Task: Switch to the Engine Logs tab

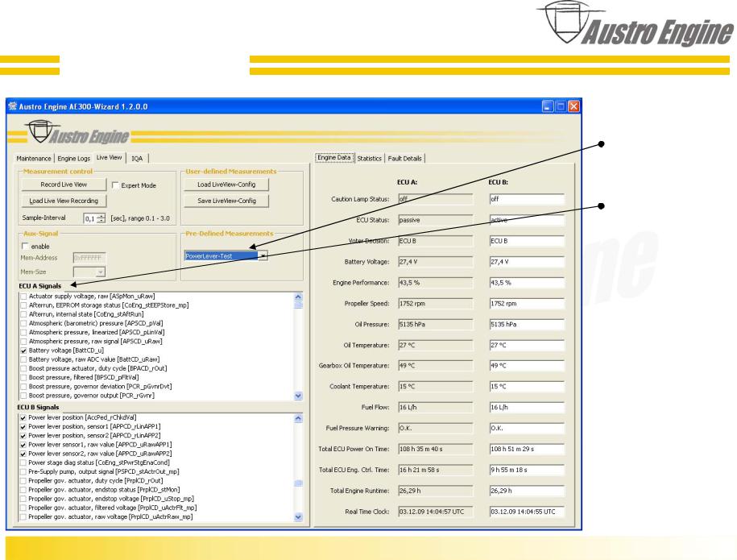Action: tap(74, 159)
